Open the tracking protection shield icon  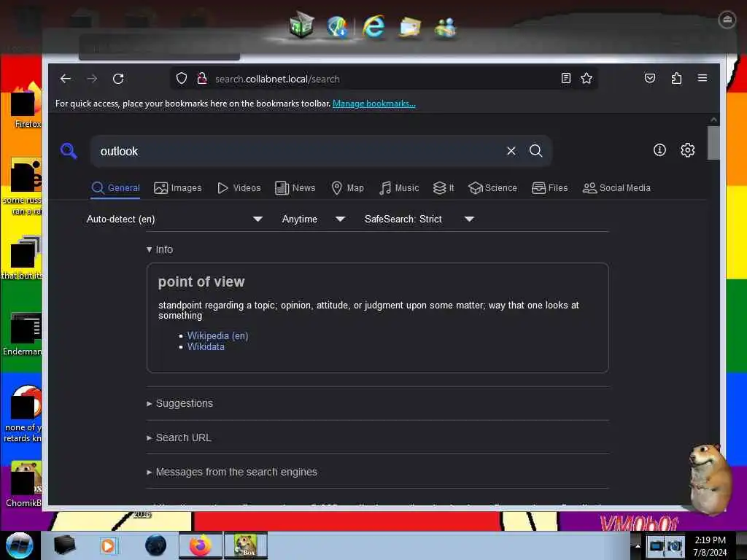click(x=181, y=79)
